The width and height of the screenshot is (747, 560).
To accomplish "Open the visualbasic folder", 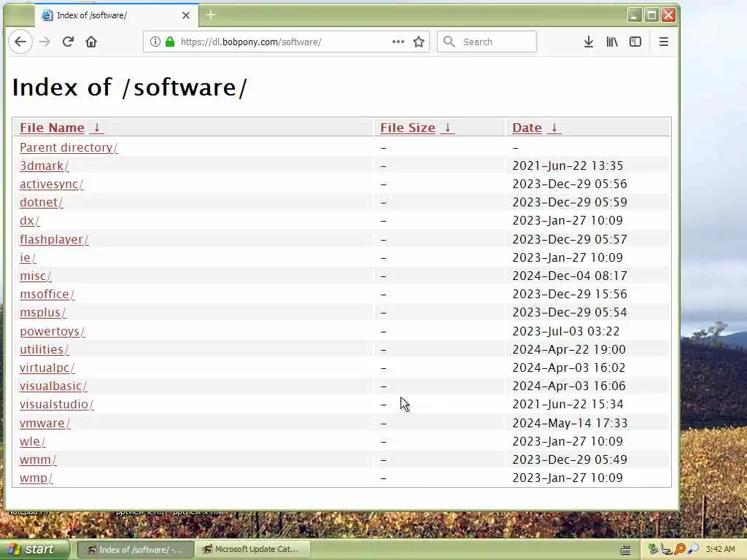I will pos(53,386).
